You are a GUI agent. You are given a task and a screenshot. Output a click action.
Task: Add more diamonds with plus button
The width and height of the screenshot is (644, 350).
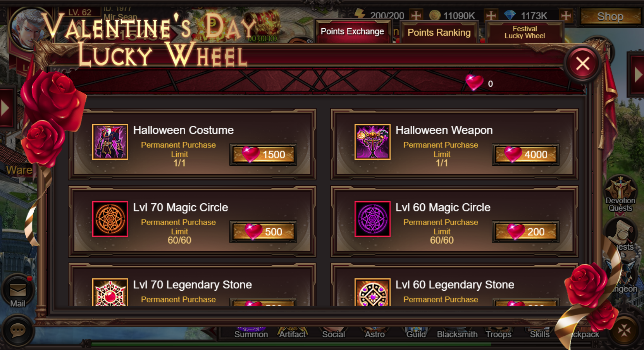pos(566,15)
